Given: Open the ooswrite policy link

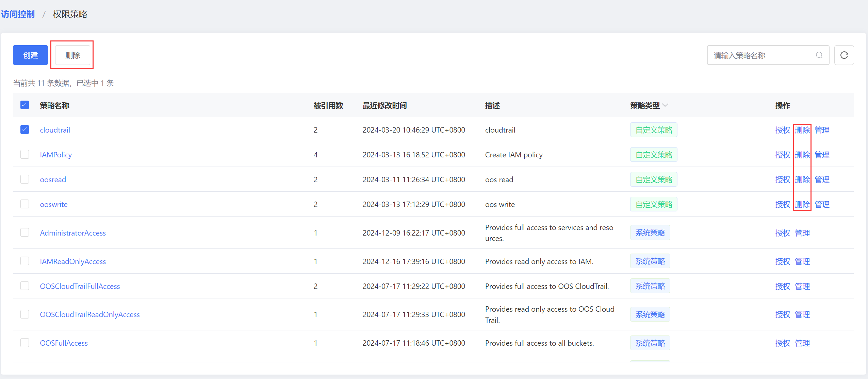Looking at the screenshot, I should click(x=54, y=204).
